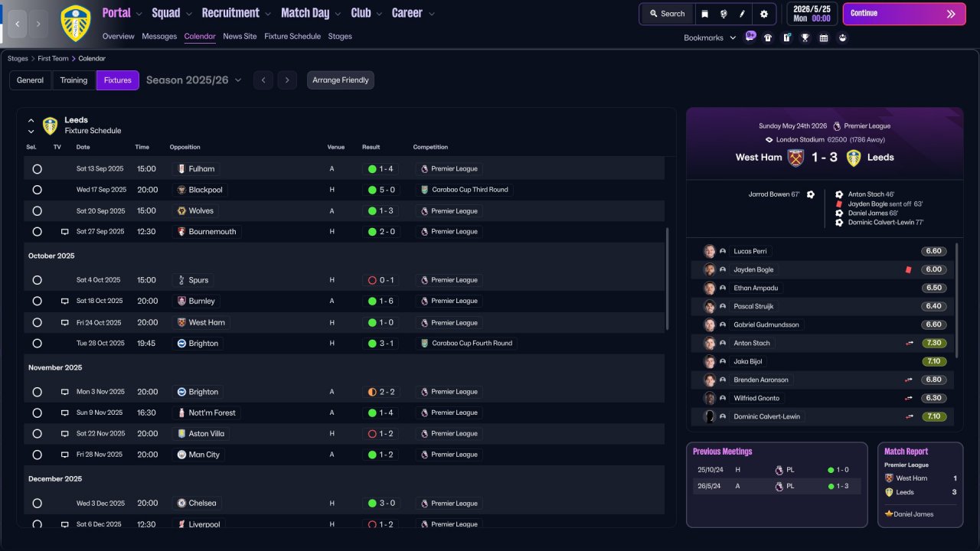The width and height of the screenshot is (980, 551).
Task: Open the News Site sub-tab
Action: (240, 37)
